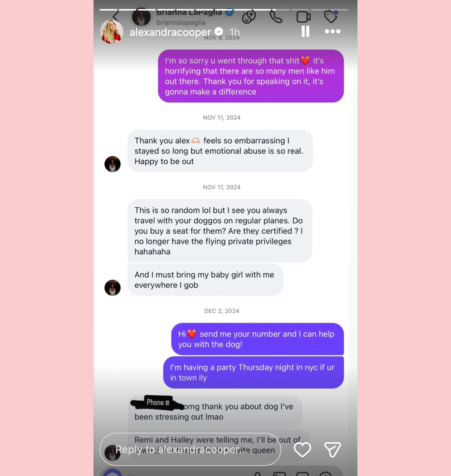Viewport: 451px width, 476px height.
Task: Tap the tag label icon
Action: pyautogui.click(x=331, y=16)
